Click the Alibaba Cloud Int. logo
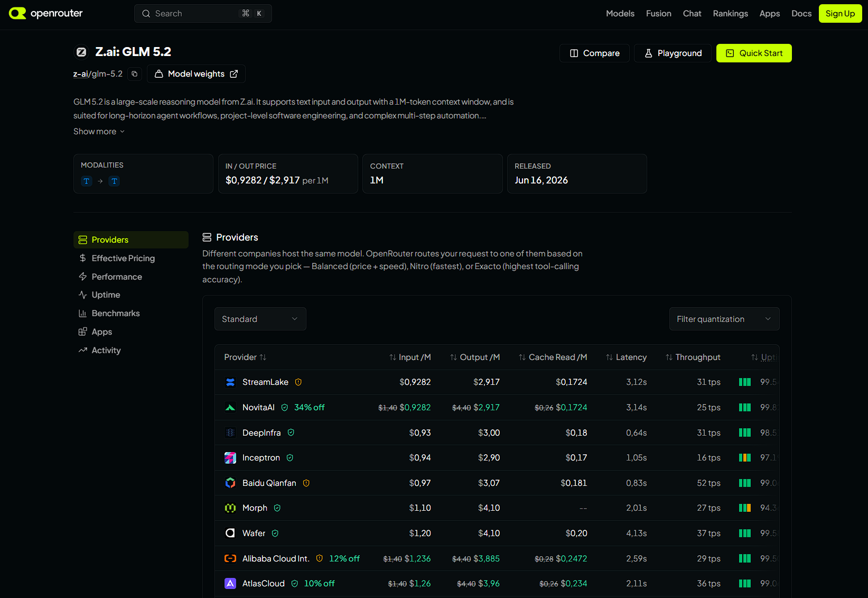The width and height of the screenshot is (868, 598). (230, 558)
